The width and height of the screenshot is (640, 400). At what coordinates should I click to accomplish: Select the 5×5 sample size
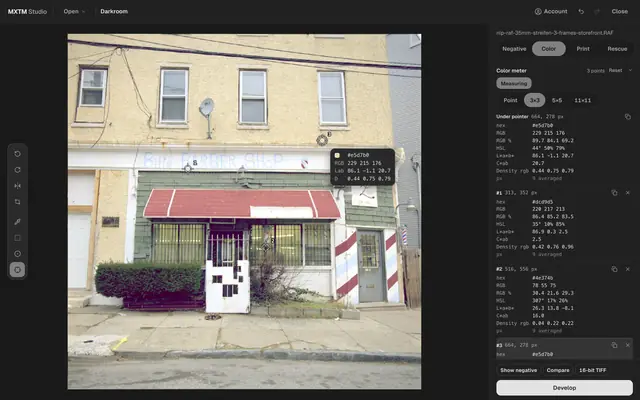pyautogui.click(x=557, y=100)
